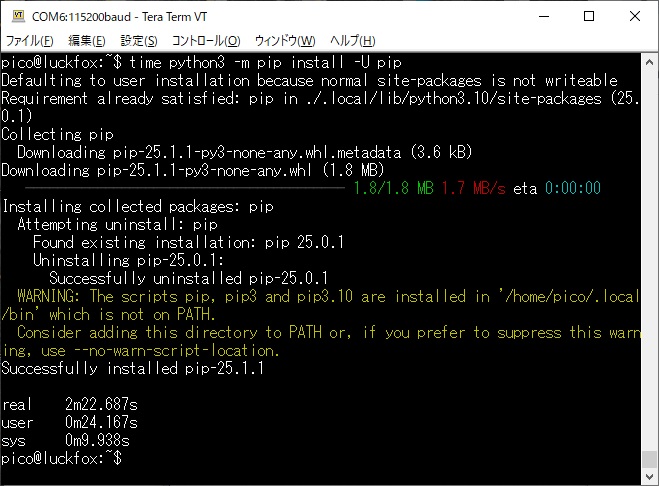
Task: Open the ウィンドウ(W) menu
Action: pyautogui.click(x=285, y=41)
